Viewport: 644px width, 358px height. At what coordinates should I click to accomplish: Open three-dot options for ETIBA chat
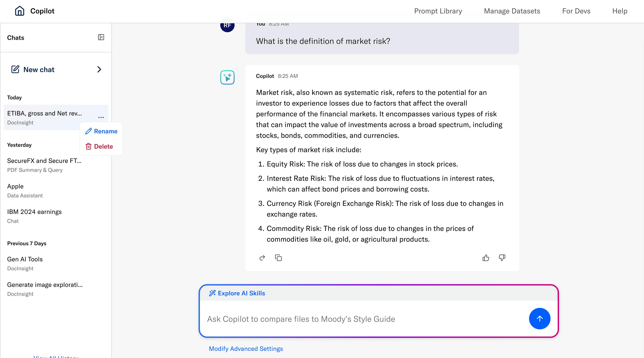tap(101, 117)
